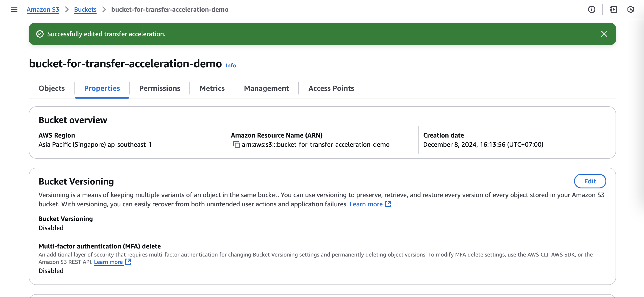The width and height of the screenshot is (644, 298).
Task: Click the info circle icon in header
Action: click(x=591, y=9)
